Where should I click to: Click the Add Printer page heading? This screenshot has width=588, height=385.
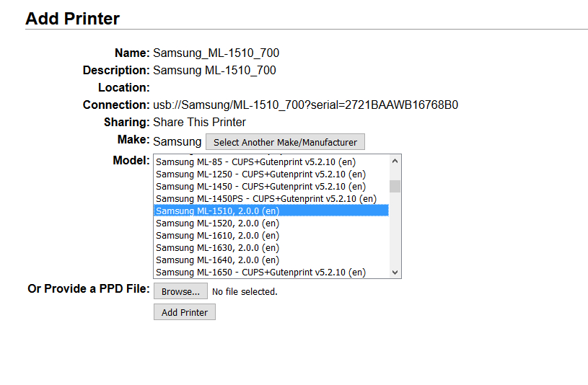[x=72, y=18]
